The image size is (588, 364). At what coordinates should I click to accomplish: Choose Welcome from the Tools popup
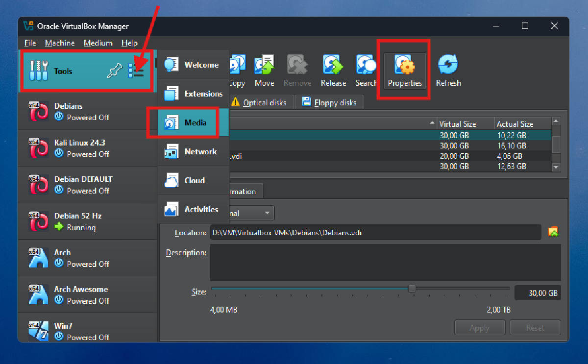(194, 65)
